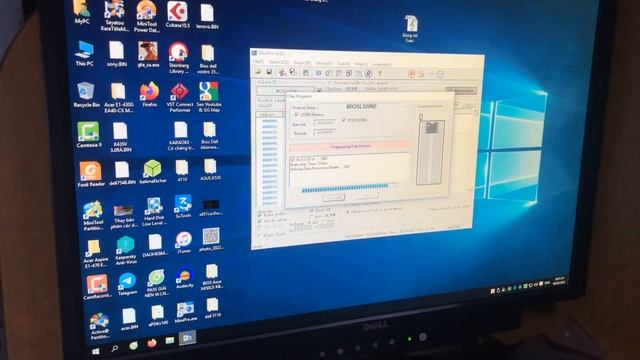Click the right button below the progress bar
The height and width of the screenshot is (360, 640).
367,196
